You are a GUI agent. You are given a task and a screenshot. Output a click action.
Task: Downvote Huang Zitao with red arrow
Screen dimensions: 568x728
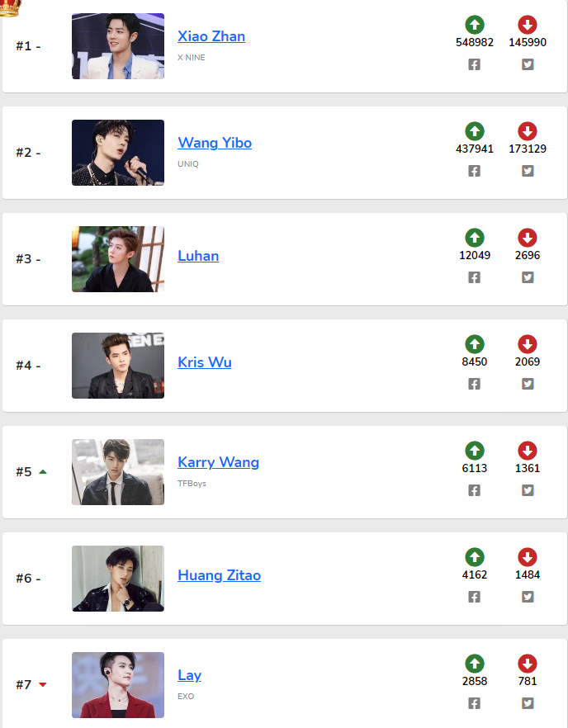(x=528, y=557)
